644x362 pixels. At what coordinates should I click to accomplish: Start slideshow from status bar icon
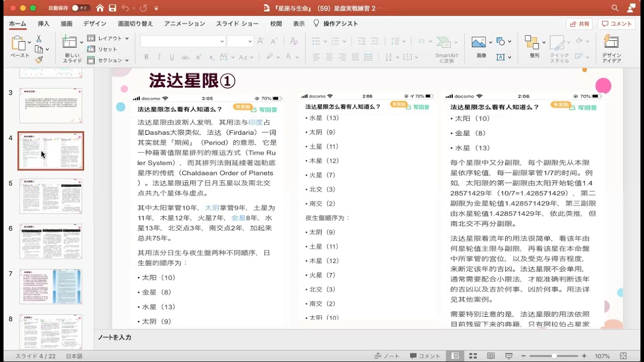tap(509, 356)
